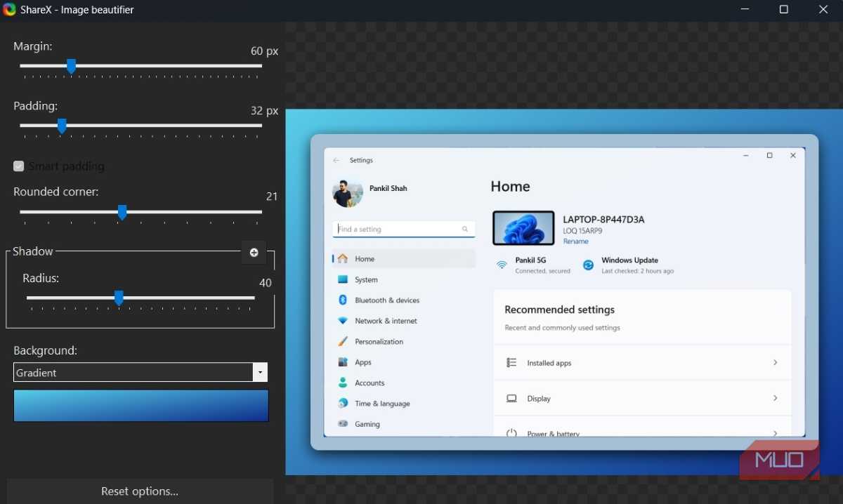This screenshot has width=843, height=504.
Task: Click Rename link under laptop name
Action: click(x=575, y=241)
